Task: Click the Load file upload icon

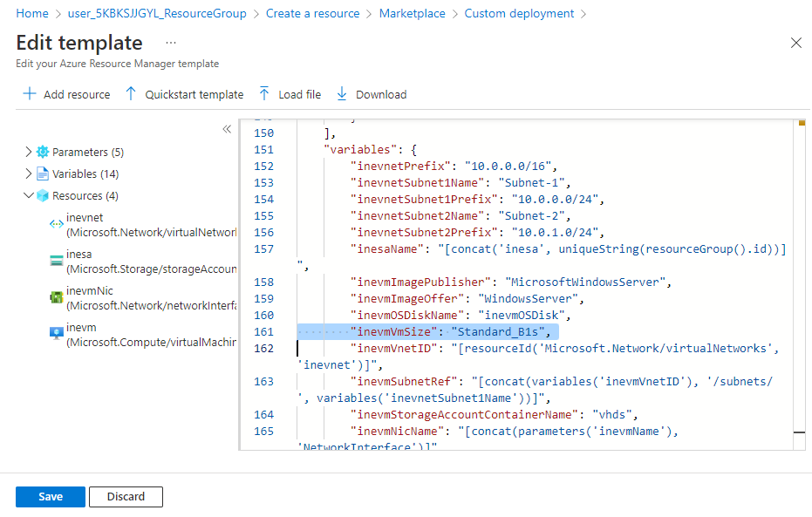Action: click(x=264, y=94)
